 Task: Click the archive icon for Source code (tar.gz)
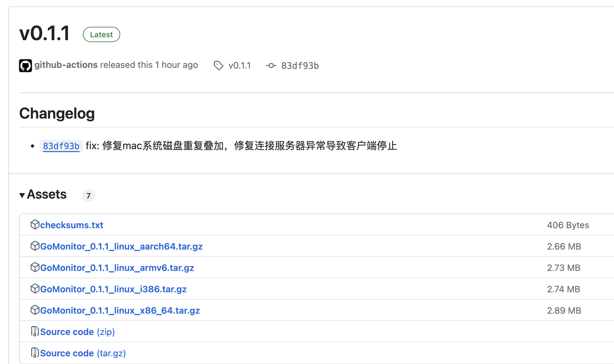tap(35, 353)
